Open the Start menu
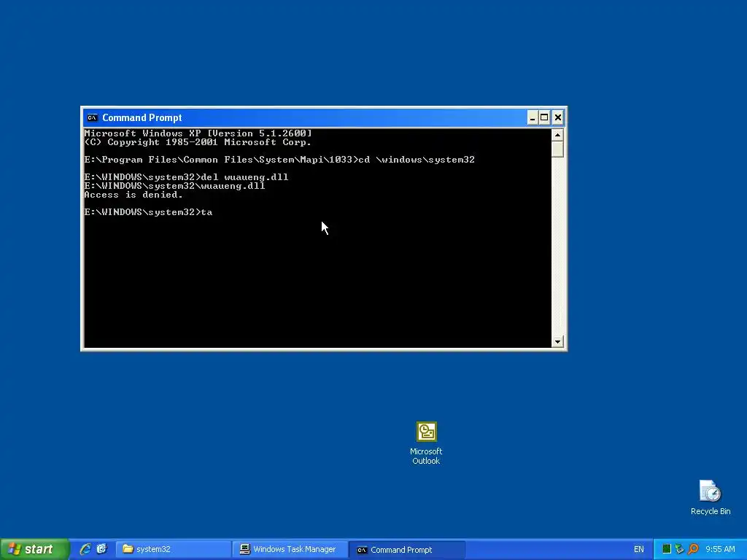 click(34, 549)
